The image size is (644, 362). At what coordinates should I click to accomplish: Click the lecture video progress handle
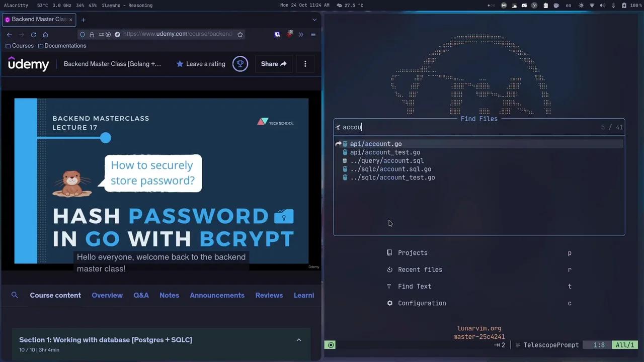105,138
